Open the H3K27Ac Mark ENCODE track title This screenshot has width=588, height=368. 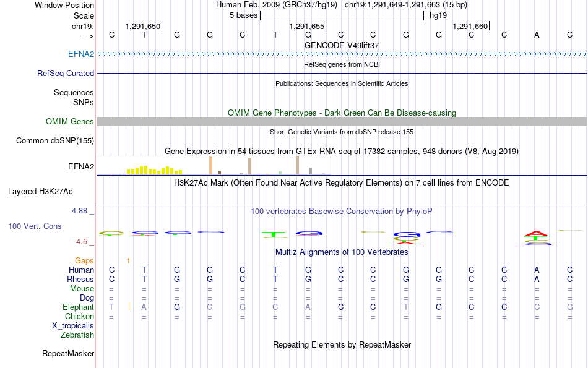(x=342, y=183)
